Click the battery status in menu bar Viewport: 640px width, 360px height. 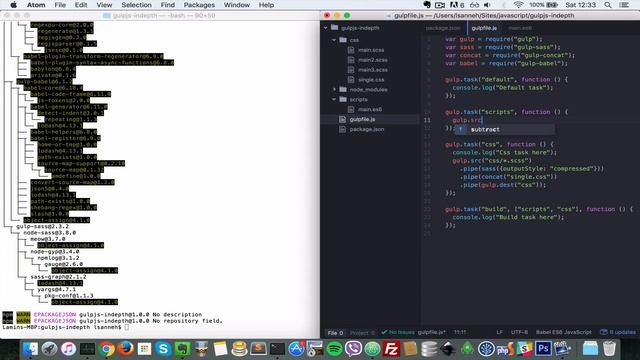point(543,5)
